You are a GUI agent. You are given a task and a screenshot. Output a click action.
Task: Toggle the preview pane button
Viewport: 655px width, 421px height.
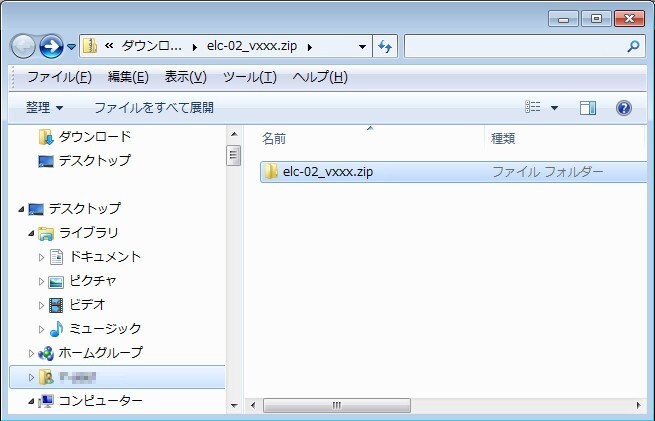tap(588, 107)
